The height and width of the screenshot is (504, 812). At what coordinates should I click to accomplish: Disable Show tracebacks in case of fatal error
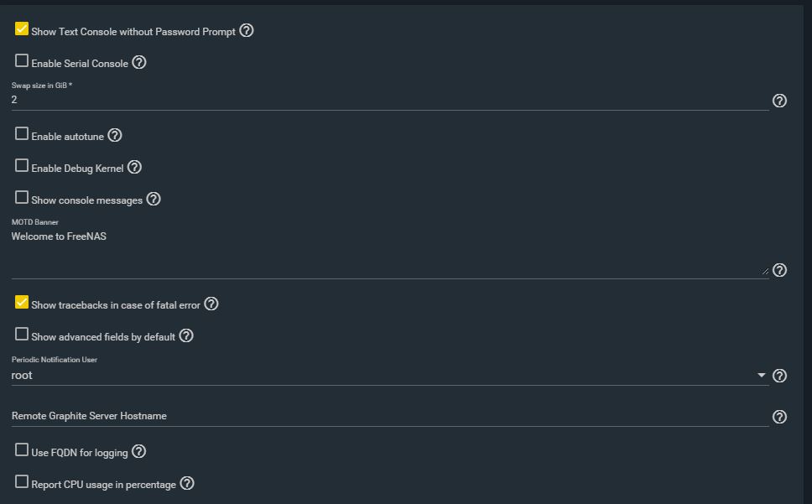click(22, 302)
